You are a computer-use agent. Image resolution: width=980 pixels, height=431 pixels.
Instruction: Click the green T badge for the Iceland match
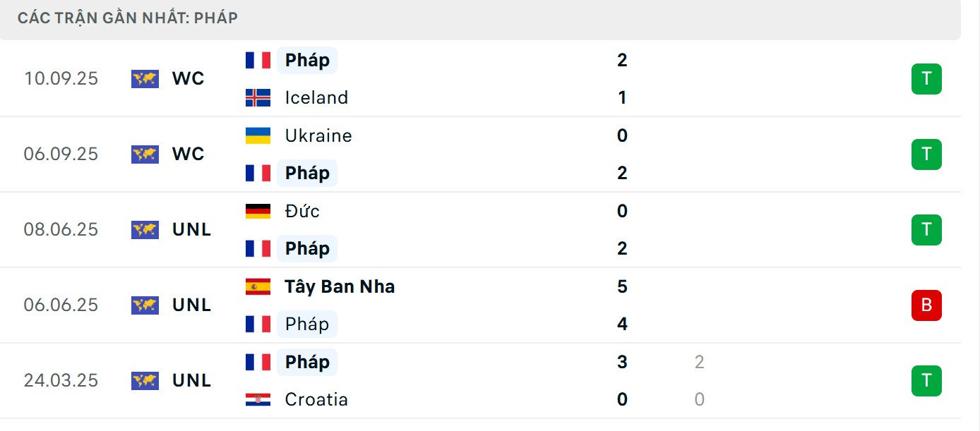[926, 78]
